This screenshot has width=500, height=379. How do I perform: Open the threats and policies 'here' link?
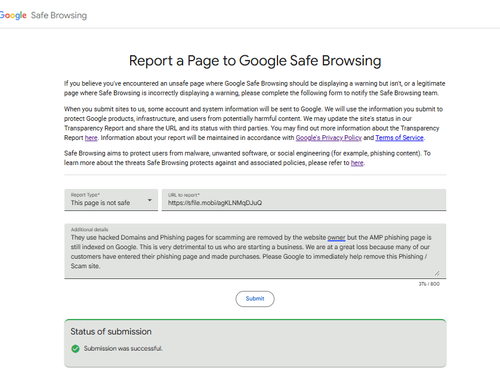tap(357, 163)
